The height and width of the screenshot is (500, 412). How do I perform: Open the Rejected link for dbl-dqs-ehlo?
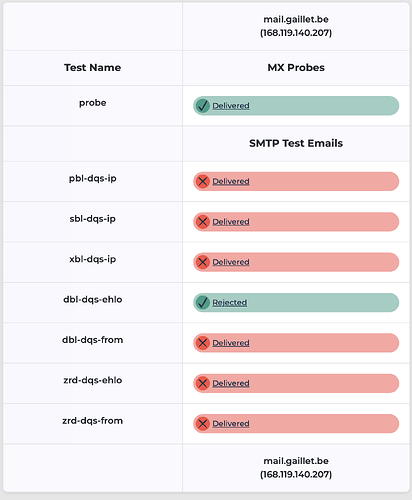(230, 302)
